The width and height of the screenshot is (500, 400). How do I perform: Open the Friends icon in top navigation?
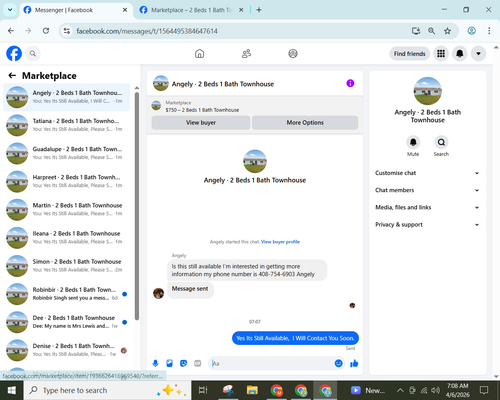[x=246, y=53]
